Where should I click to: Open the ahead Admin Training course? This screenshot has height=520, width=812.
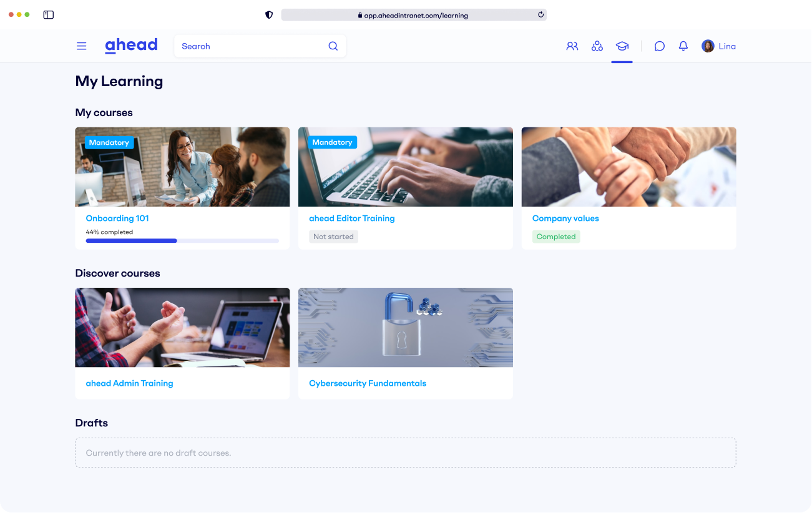(x=129, y=383)
